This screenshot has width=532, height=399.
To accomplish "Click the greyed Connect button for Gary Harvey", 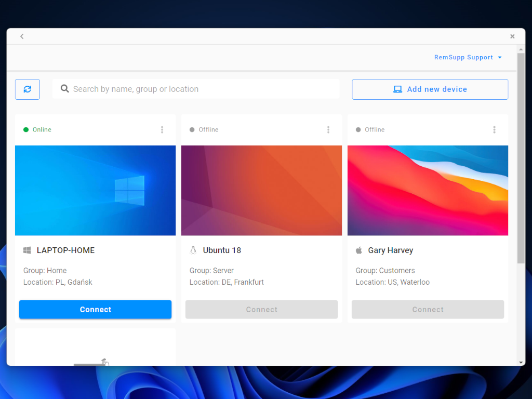I will pyautogui.click(x=428, y=310).
